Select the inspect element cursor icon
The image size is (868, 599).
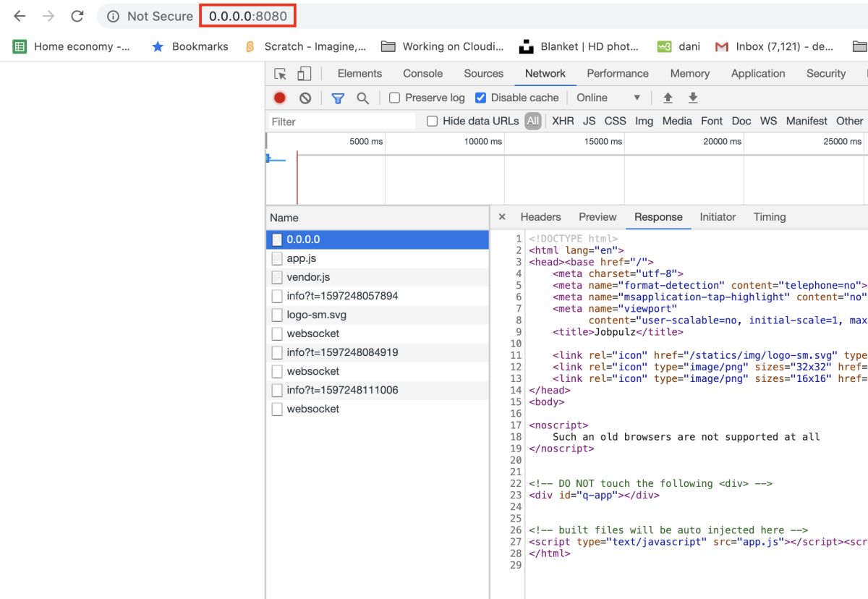[281, 74]
